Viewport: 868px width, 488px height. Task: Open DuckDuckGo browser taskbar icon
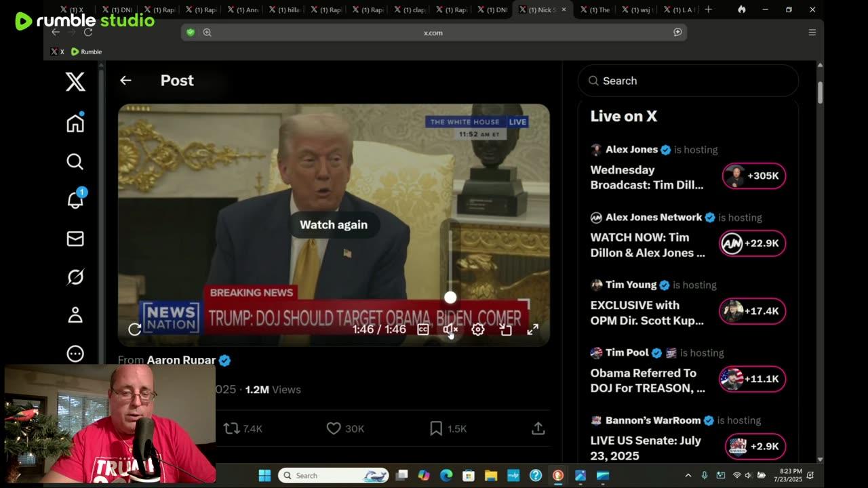pyautogui.click(x=558, y=475)
